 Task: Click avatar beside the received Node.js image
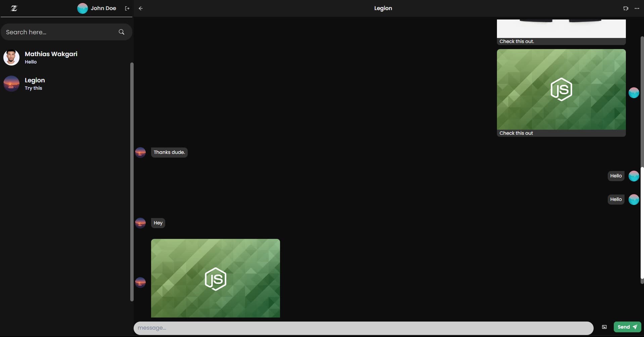point(140,282)
